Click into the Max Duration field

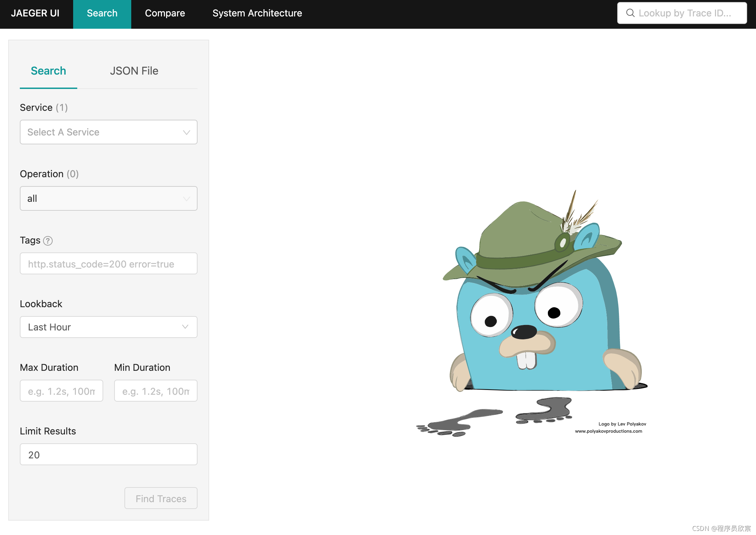click(x=62, y=391)
